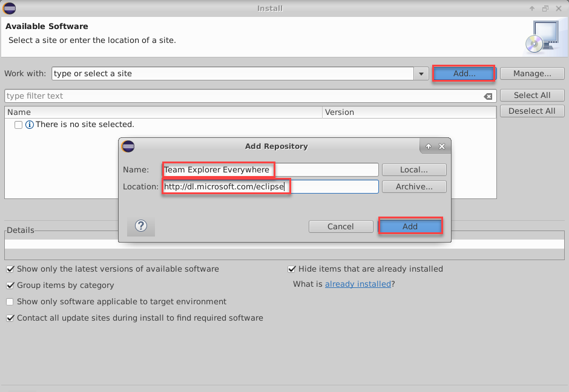569x392 pixels.
Task: Browse with the Local... button
Action: coord(414,170)
